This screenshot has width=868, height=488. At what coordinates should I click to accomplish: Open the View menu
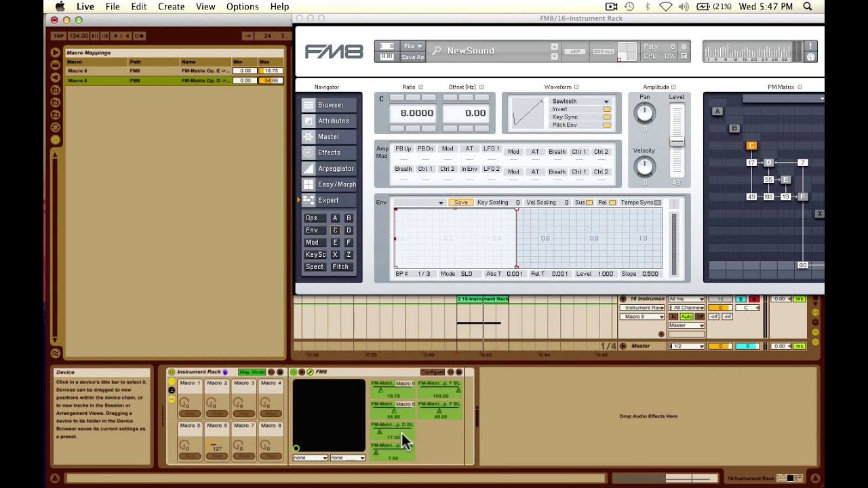click(x=205, y=6)
